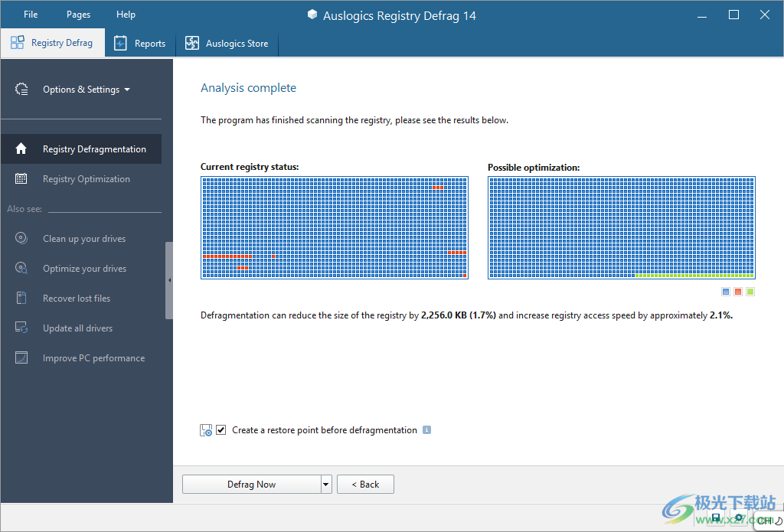The height and width of the screenshot is (532, 784).
Task: Click the save icon in the status bar
Action: tap(717, 517)
